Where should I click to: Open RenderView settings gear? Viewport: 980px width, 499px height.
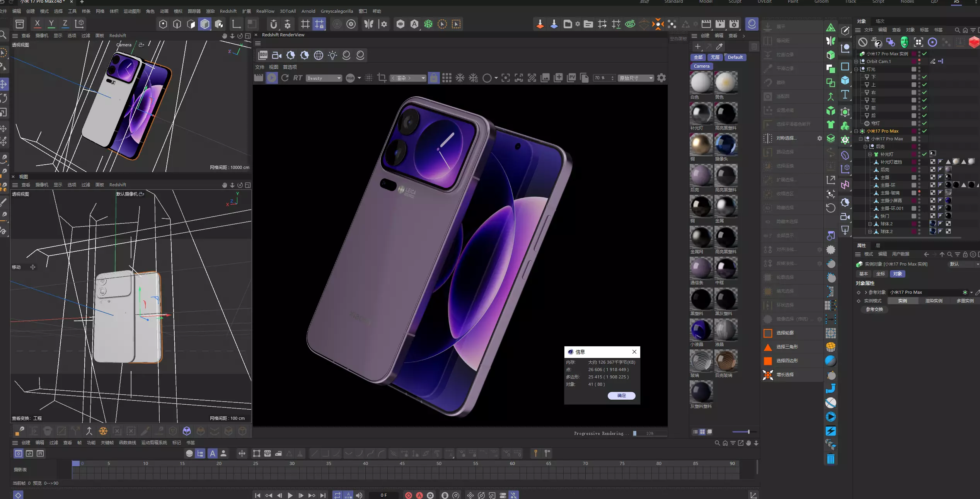(661, 78)
